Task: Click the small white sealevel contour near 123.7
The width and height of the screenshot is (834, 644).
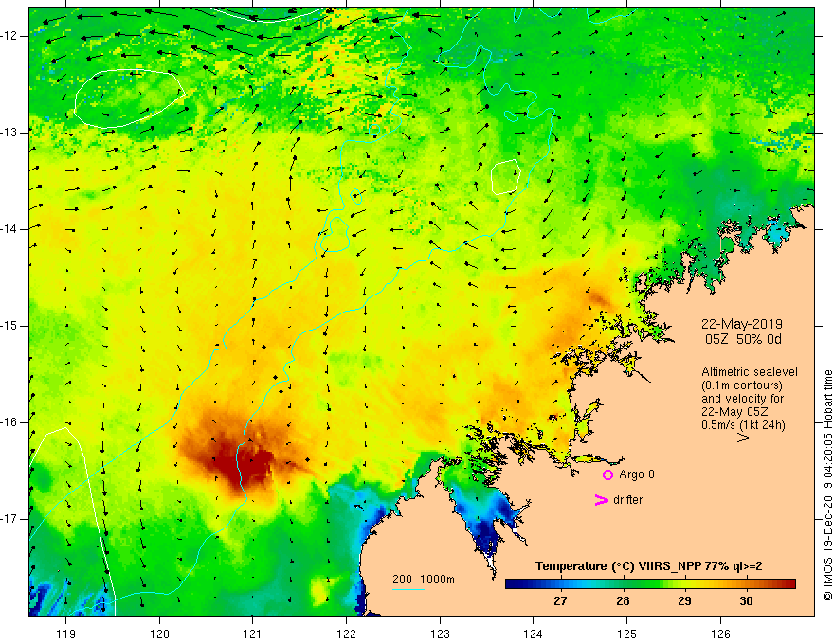Action: [x=505, y=177]
